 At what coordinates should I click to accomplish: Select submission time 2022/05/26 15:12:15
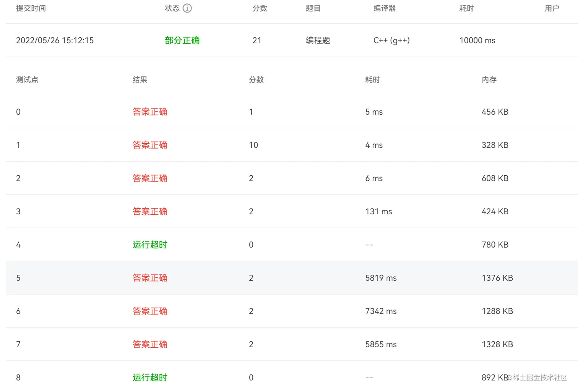tap(55, 40)
